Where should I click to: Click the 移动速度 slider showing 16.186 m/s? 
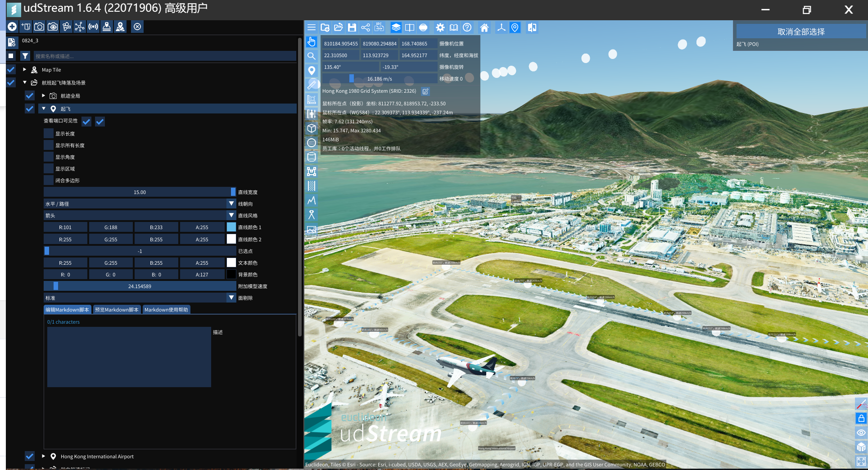(x=380, y=79)
